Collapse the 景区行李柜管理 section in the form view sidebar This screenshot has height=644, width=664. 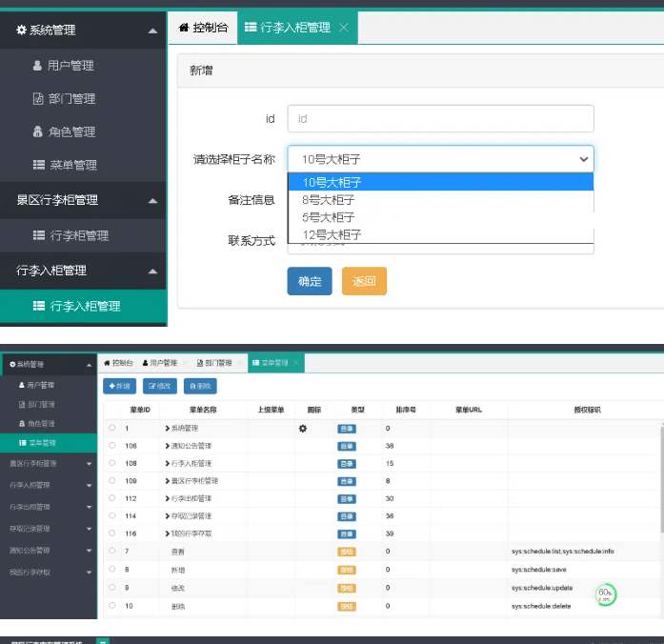tap(152, 201)
